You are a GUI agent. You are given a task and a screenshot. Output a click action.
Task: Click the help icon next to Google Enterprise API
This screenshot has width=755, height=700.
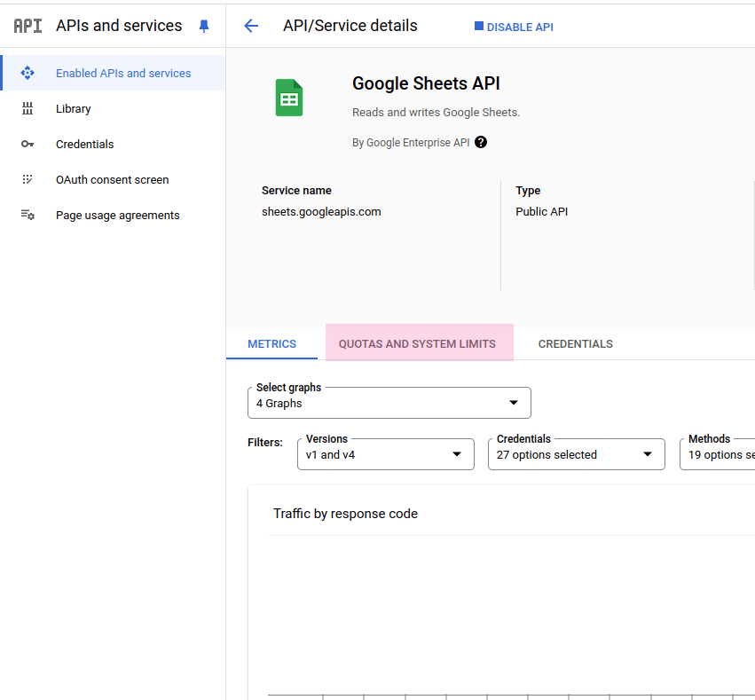click(481, 142)
